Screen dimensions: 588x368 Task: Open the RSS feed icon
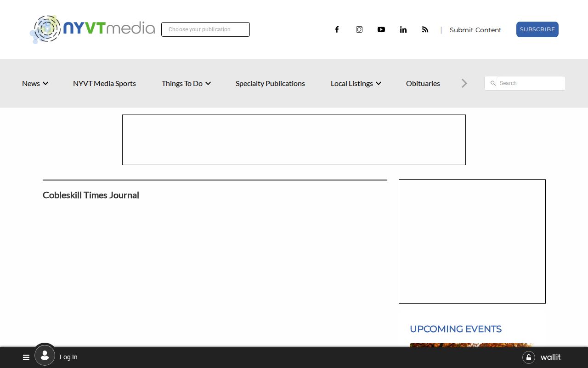(x=425, y=29)
